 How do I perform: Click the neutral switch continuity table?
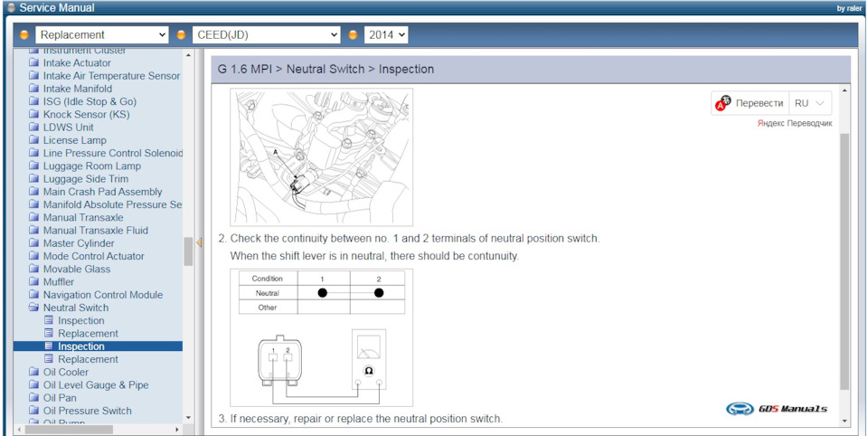[322, 292]
